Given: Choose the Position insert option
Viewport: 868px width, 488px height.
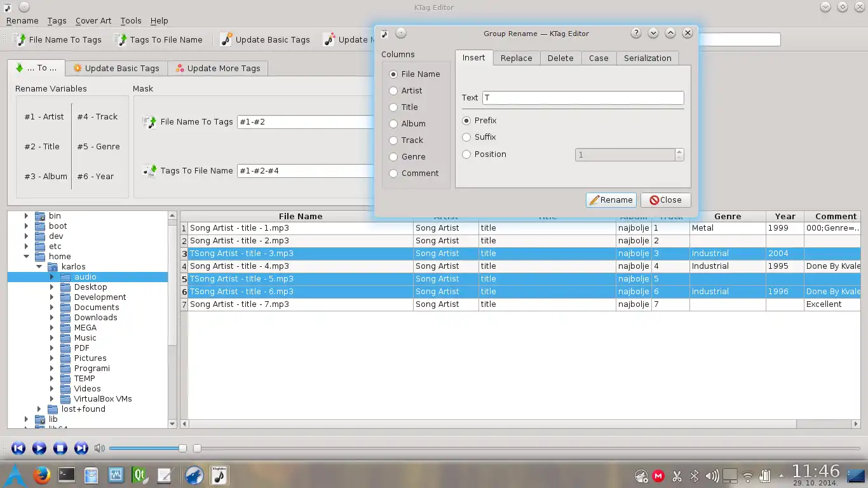Looking at the screenshot, I should (467, 154).
